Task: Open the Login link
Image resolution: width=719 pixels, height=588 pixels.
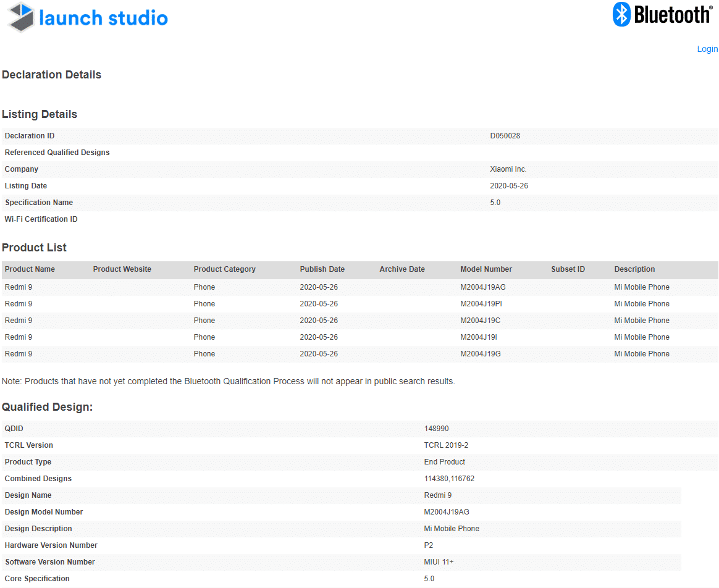Action: [707, 49]
